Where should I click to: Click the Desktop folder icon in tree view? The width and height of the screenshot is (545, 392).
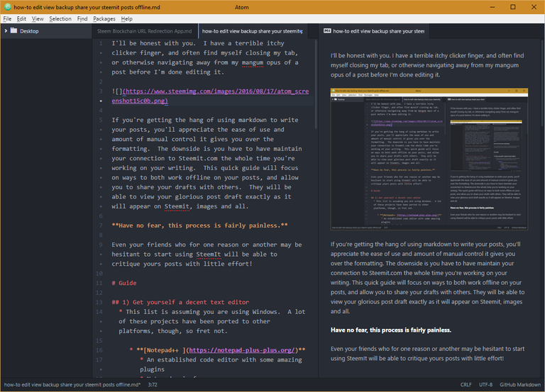[x=14, y=30]
